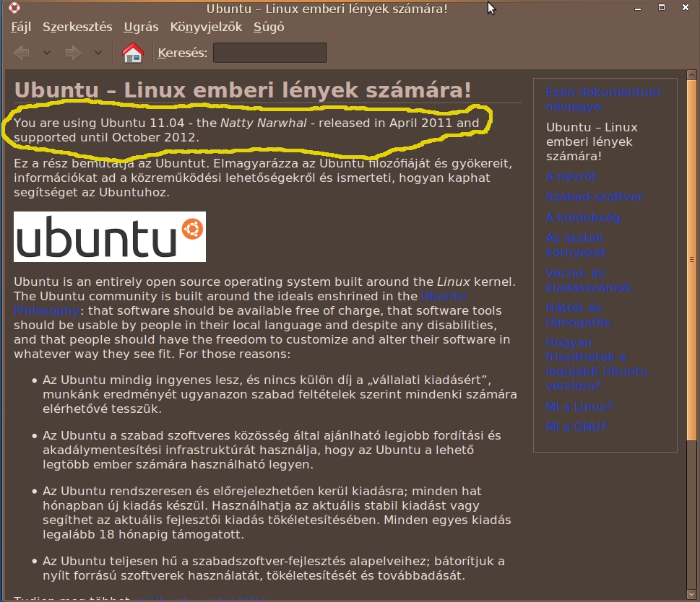Open the Back history dropdown arrow
700x602 pixels.
click(47, 53)
